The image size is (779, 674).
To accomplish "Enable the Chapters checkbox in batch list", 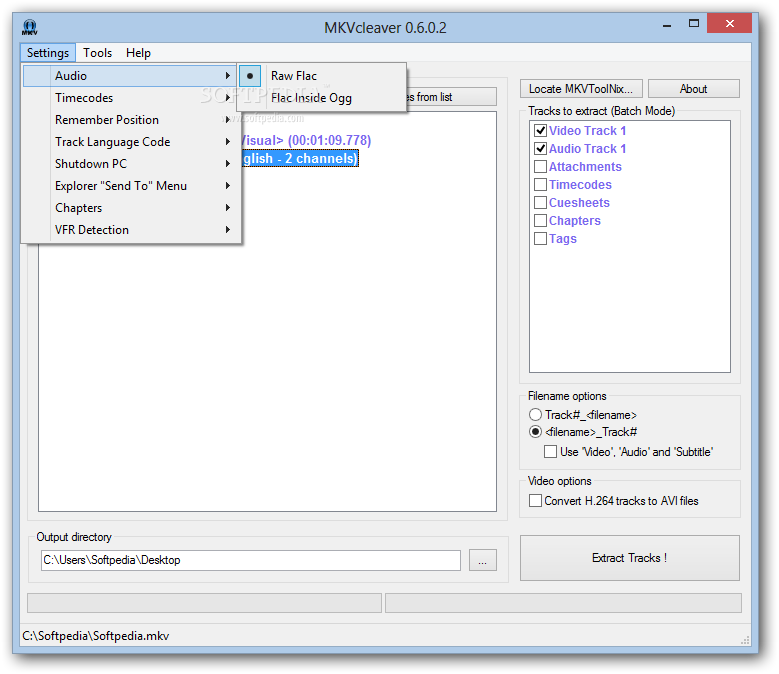I will tap(541, 221).
